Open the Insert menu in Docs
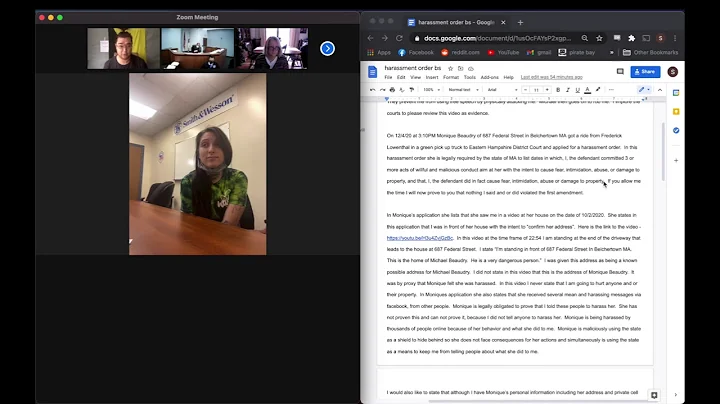This screenshot has width=720, height=404. pos(432,77)
